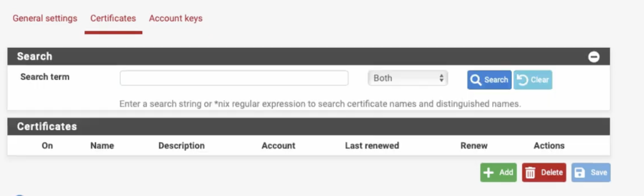Focus the Search term input field
Image resolution: width=644 pixels, height=196 pixels.
coord(234,78)
